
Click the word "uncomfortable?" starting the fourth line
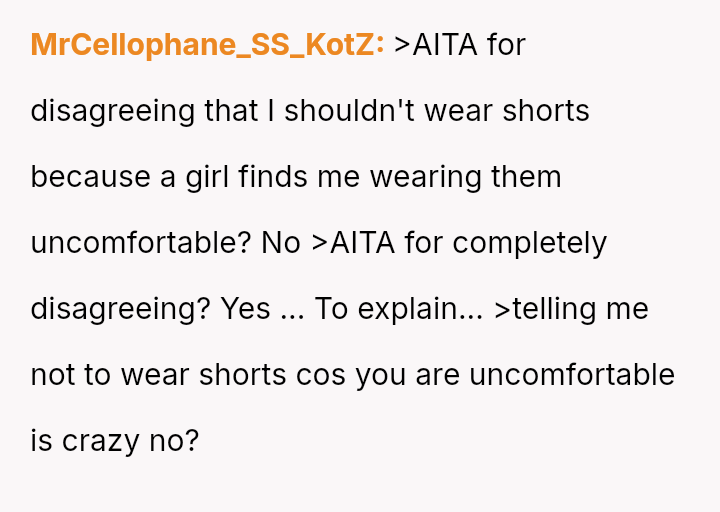(141, 243)
